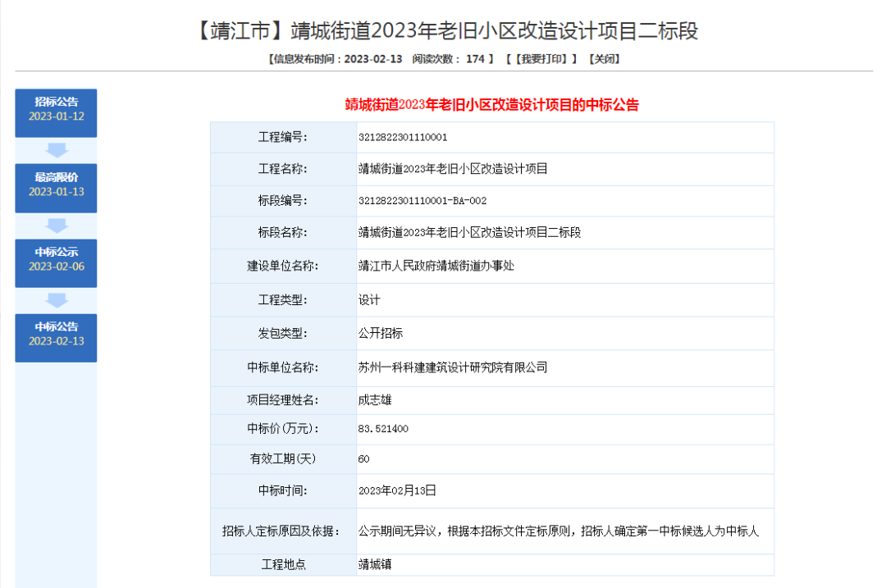
Task: Click the 关闭 close link
Action: click(x=604, y=59)
